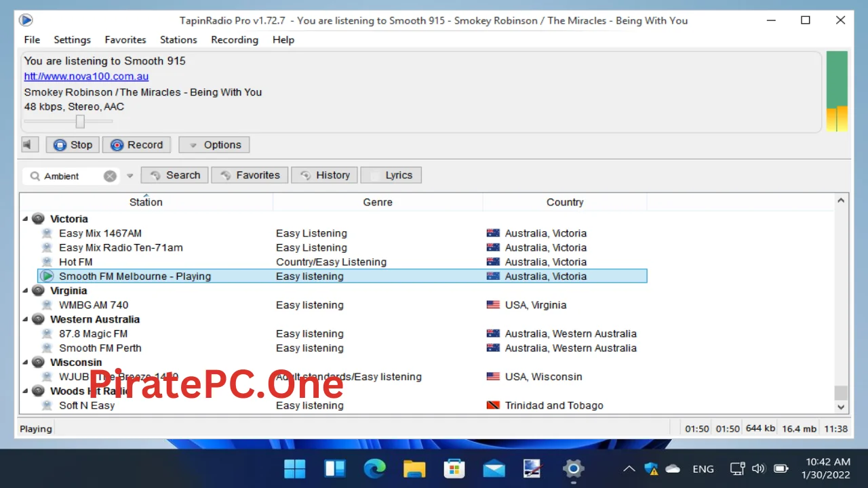Click the Virginia group icon
Screen dimensions: 868x488
[x=38, y=291]
